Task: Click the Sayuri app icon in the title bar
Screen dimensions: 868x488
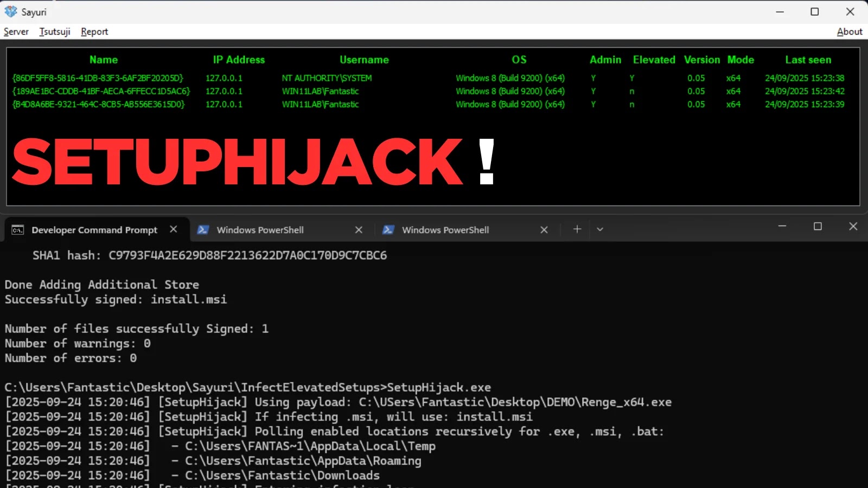Action: pyautogui.click(x=11, y=11)
